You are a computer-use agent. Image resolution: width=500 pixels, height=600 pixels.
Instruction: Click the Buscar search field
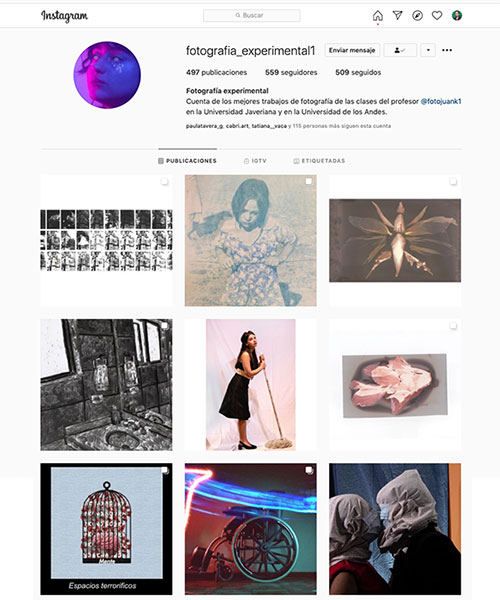tap(252, 15)
